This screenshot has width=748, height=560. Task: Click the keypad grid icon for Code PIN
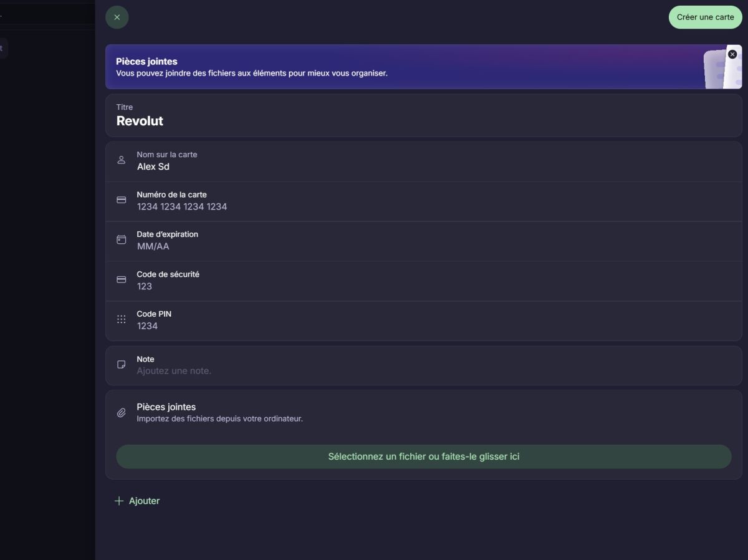pos(122,319)
